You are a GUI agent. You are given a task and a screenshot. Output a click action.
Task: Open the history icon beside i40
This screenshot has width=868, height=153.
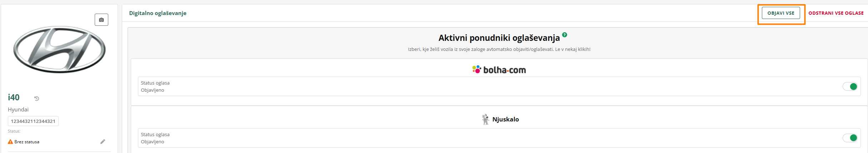36,99
